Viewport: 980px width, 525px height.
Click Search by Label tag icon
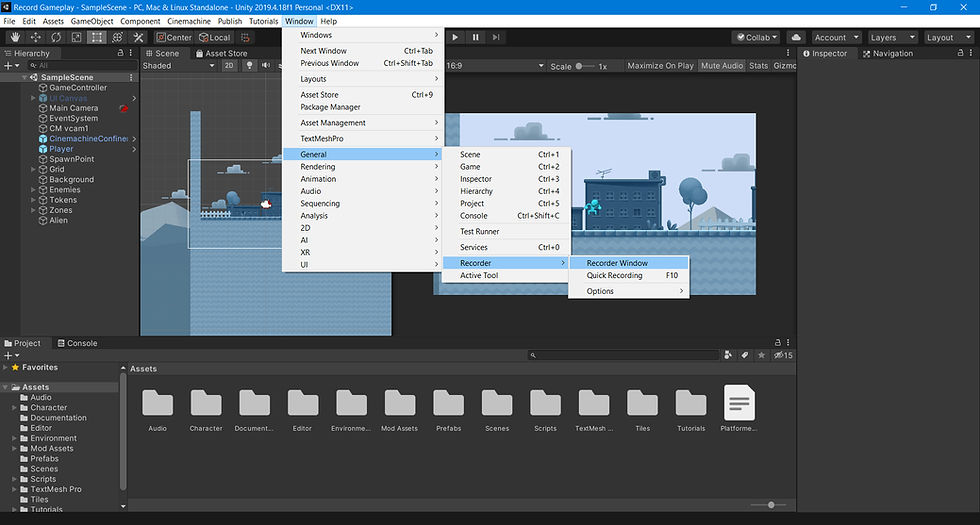(x=744, y=355)
